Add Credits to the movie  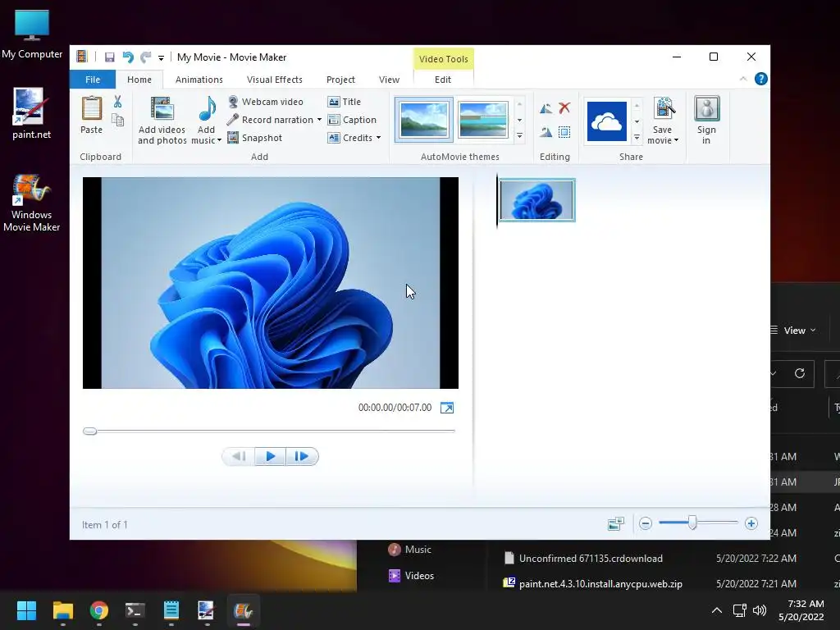pos(350,138)
